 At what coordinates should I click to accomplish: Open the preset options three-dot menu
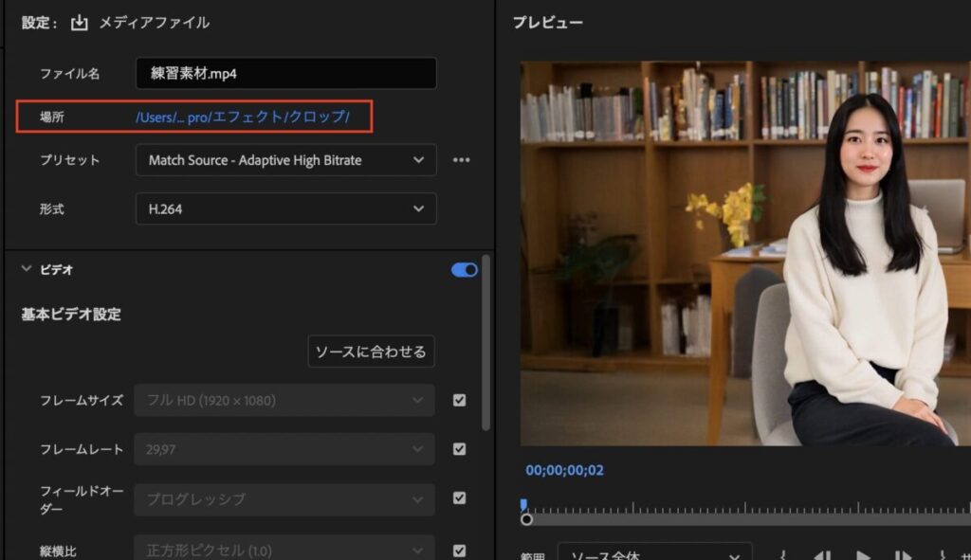coord(461,160)
